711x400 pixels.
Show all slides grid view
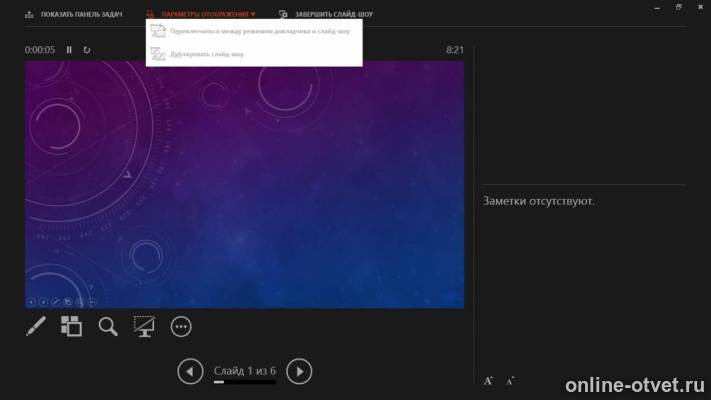click(x=72, y=326)
